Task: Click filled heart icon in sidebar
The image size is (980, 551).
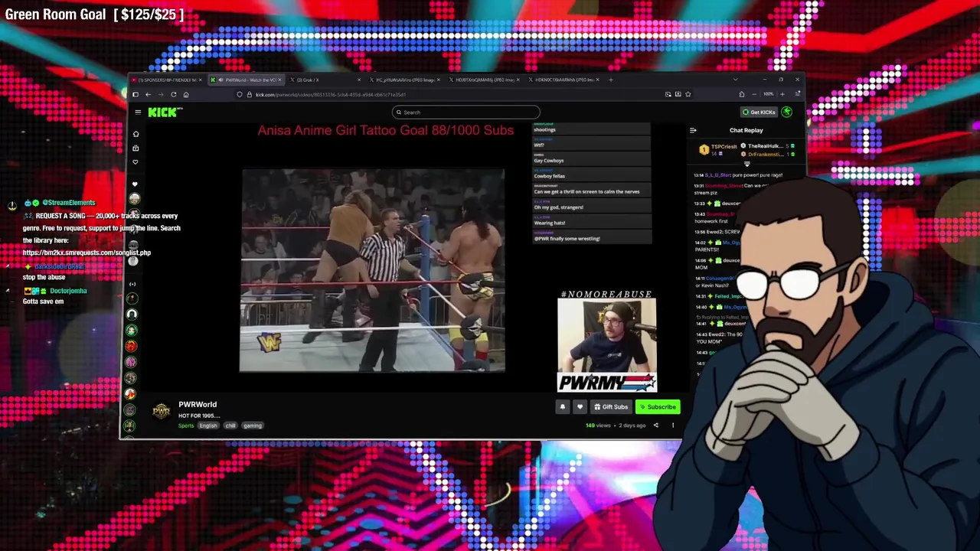Action: [136, 184]
